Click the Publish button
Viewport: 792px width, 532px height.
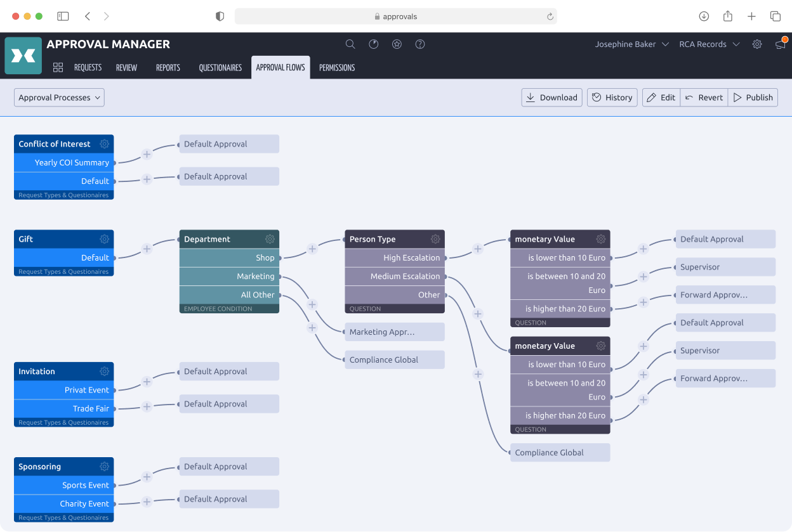(x=753, y=97)
